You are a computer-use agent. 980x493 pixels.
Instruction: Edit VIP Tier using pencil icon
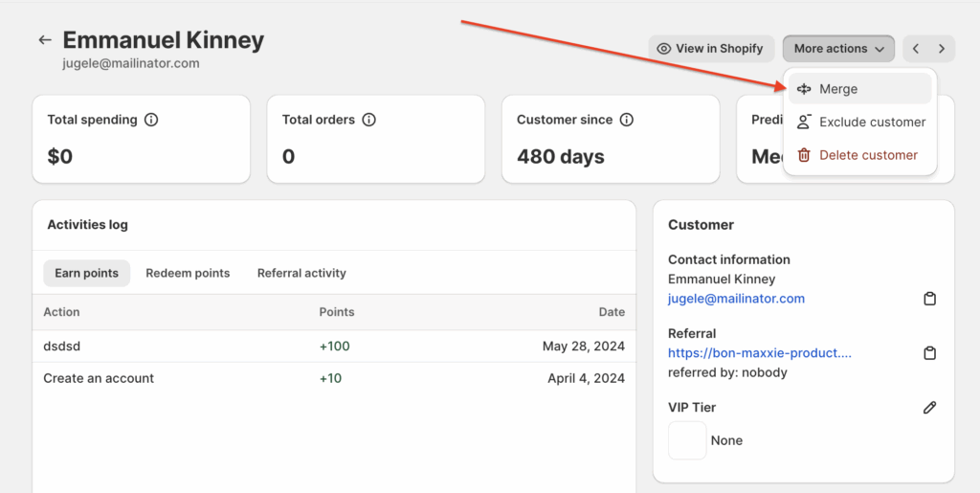click(929, 408)
